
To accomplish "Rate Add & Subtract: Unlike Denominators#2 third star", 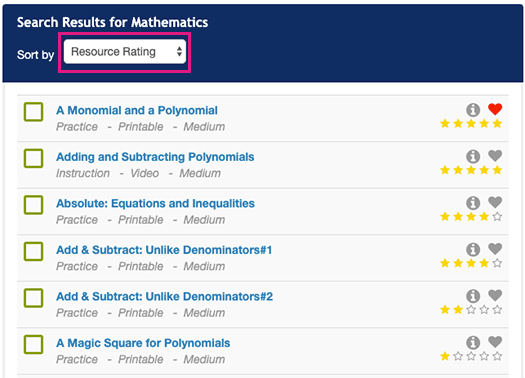I will tap(471, 309).
